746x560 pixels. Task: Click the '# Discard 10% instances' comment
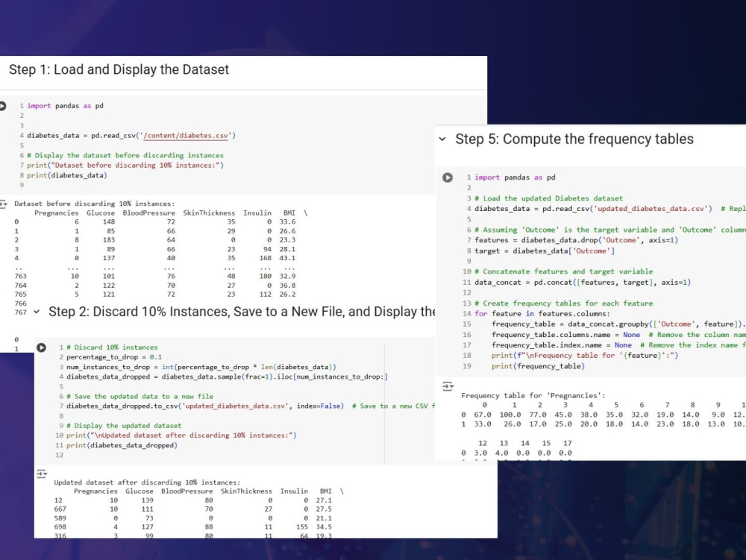[x=112, y=347]
